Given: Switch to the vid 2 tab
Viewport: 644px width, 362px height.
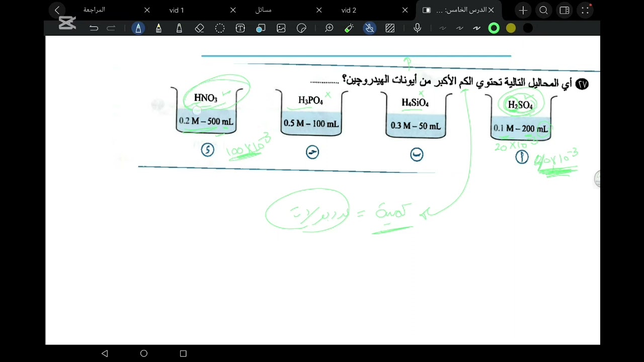Looking at the screenshot, I should coord(349,10).
